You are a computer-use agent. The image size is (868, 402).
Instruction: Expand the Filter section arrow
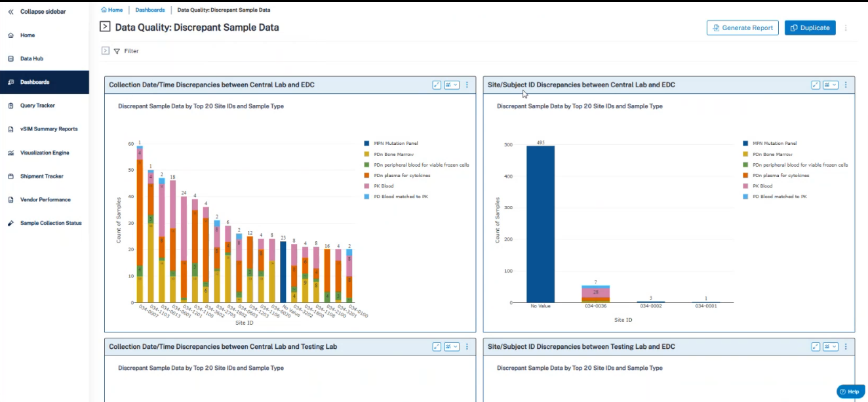106,50
